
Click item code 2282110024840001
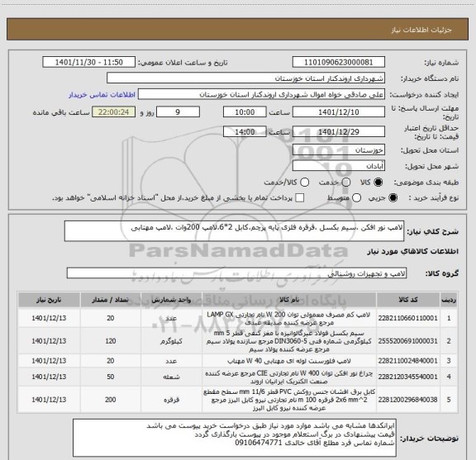(x=407, y=361)
